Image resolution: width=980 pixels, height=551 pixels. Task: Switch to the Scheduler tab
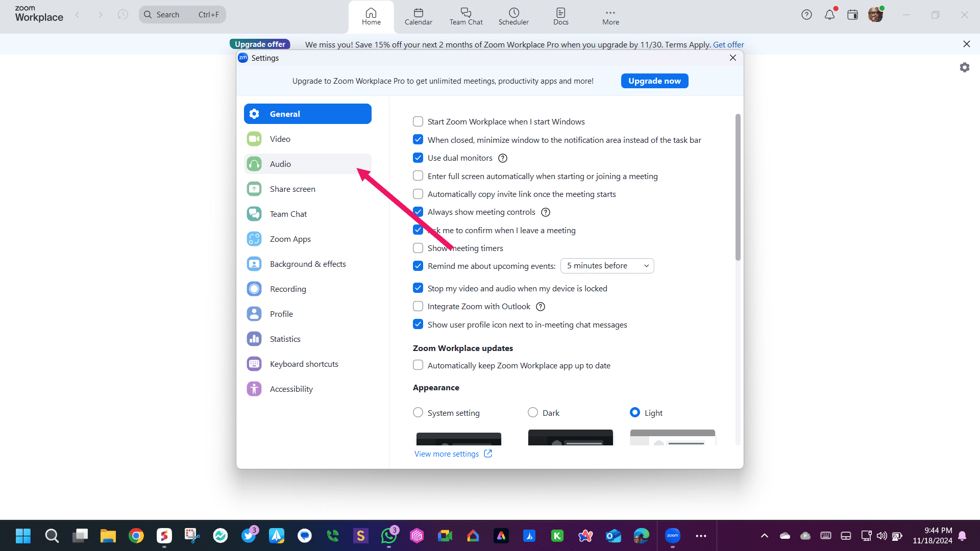click(x=513, y=17)
